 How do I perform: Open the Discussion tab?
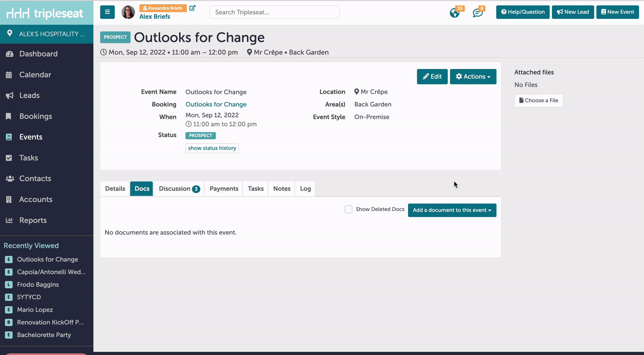179,189
